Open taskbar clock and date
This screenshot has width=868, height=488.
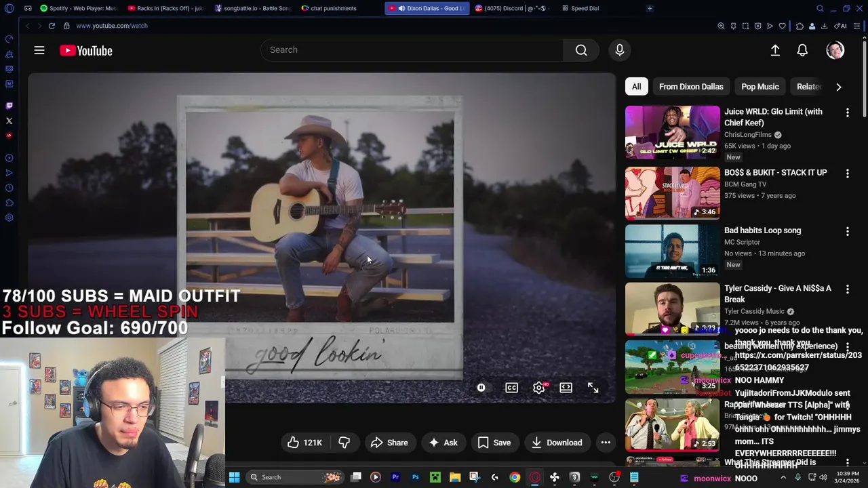(847, 477)
